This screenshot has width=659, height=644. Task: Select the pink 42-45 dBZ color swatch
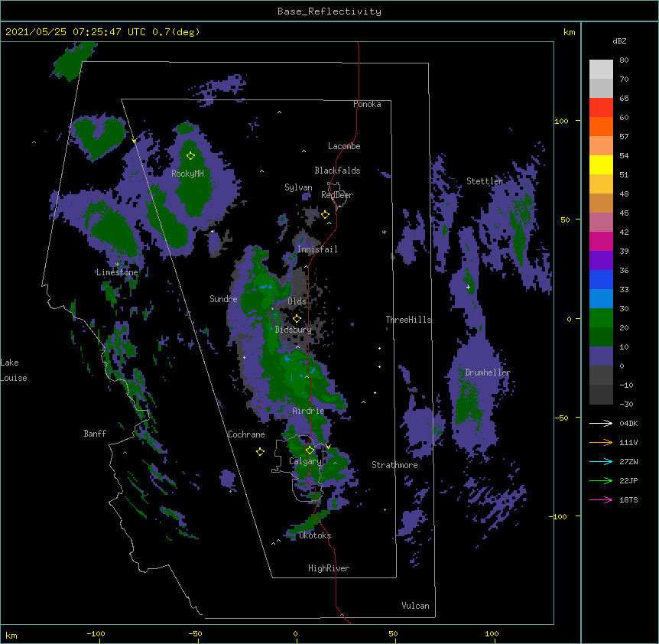click(601, 223)
